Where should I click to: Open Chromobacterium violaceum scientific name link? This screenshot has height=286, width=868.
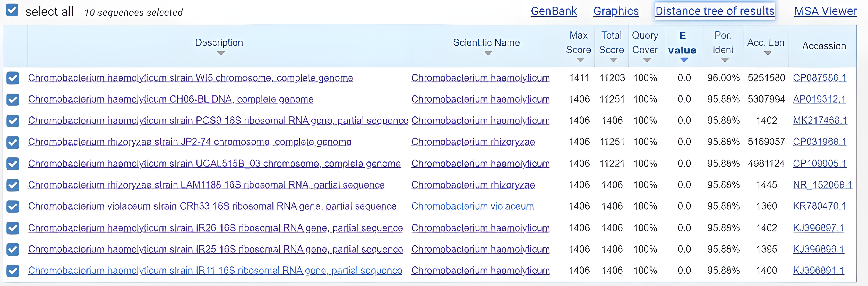coord(472,206)
